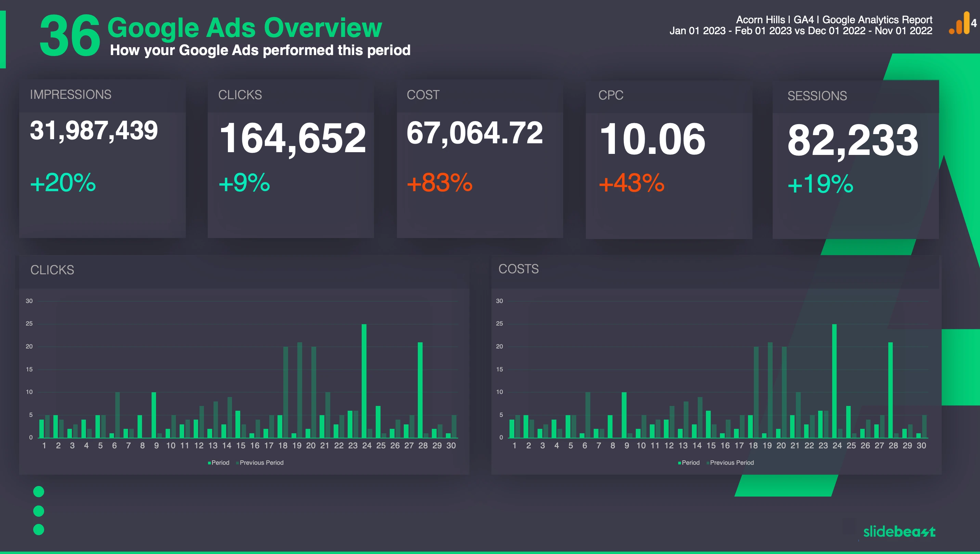
Task: Click the +83% cost change
Action: click(x=439, y=183)
